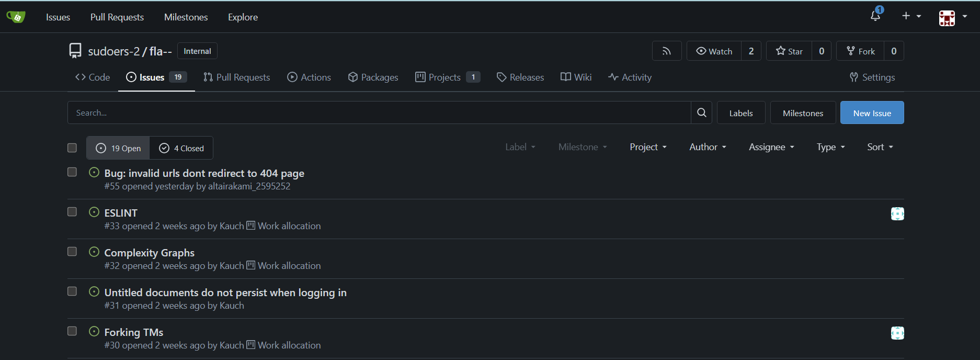Image resolution: width=980 pixels, height=360 pixels.
Task: Click the repository icon beside sudoers-2
Action: (75, 51)
